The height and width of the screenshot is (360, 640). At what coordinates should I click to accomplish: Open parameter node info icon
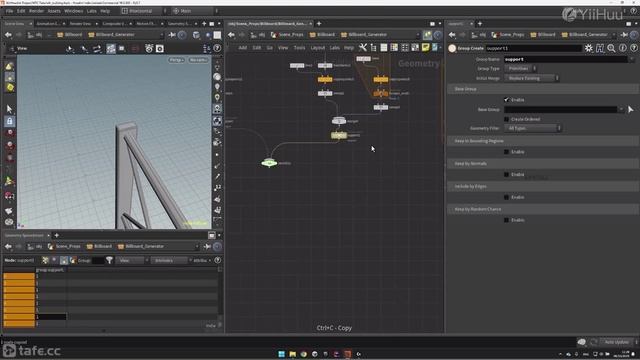622,48
